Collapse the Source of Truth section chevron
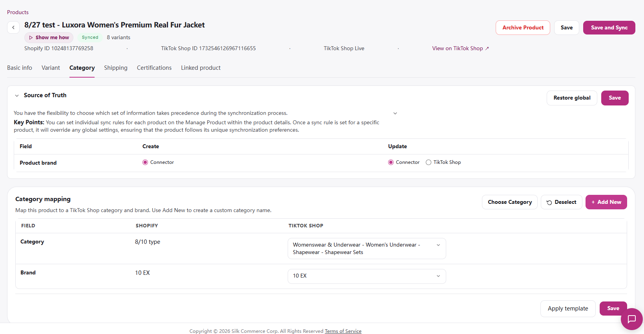 17,96
